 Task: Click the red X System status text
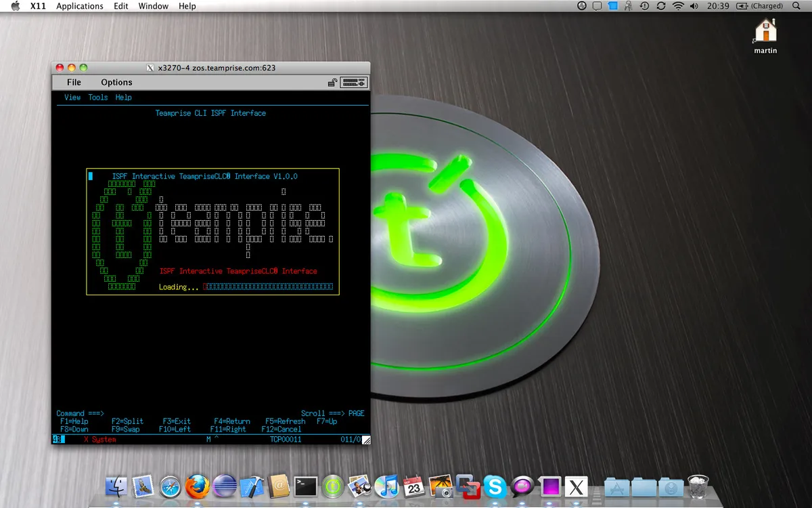pyautogui.click(x=100, y=440)
